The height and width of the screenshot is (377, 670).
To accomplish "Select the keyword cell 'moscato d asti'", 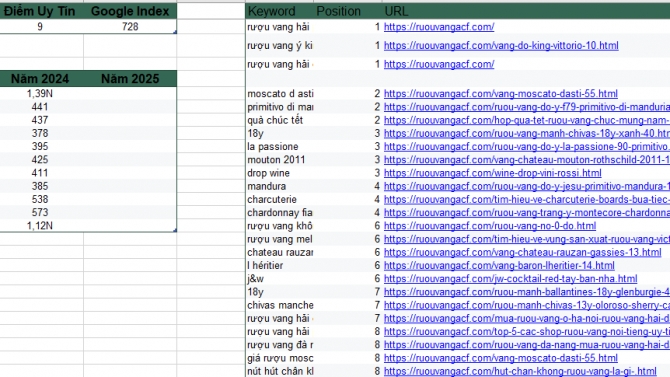I will (x=280, y=94).
